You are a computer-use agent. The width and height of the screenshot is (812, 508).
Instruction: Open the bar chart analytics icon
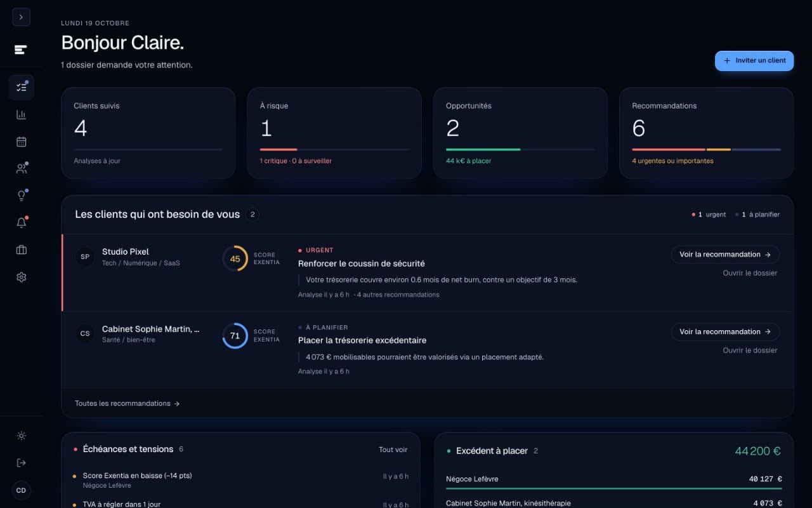tap(21, 115)
